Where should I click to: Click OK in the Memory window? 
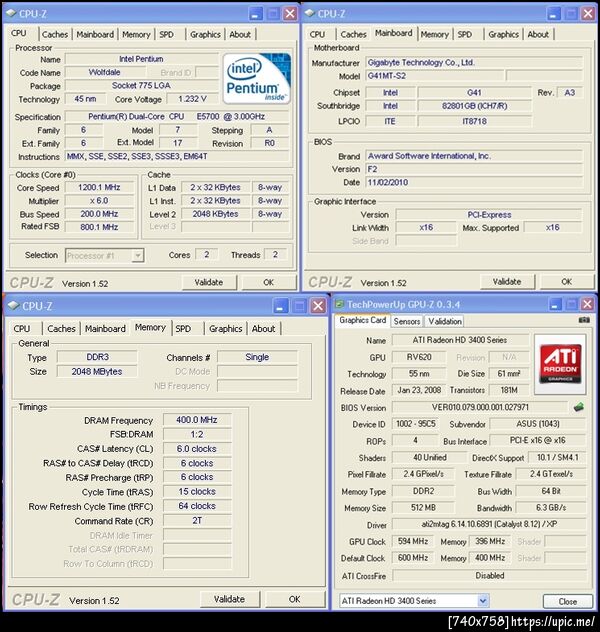coord(295,599)
